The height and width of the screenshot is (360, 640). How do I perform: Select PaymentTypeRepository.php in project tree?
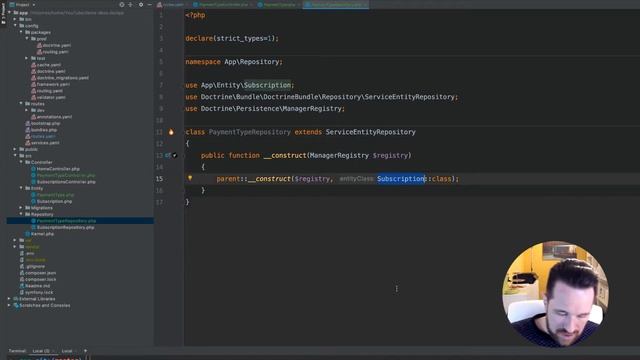point(66,221)
